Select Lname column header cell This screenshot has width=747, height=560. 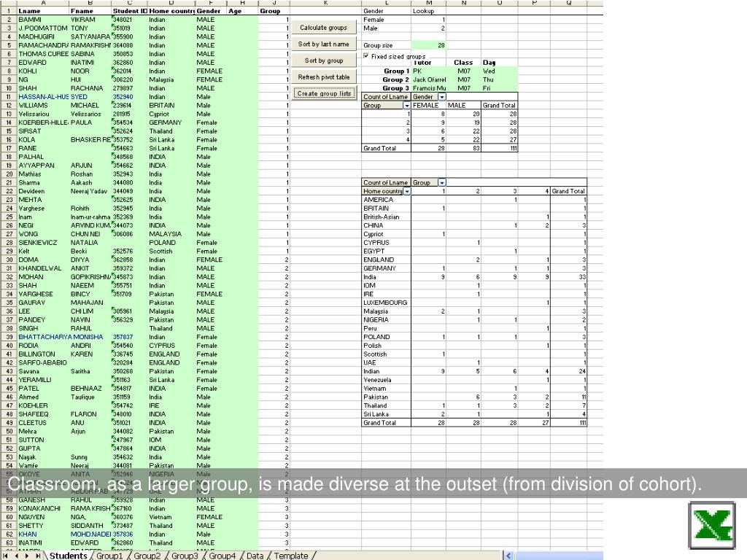pyautogui.click(x=43, y=11)
